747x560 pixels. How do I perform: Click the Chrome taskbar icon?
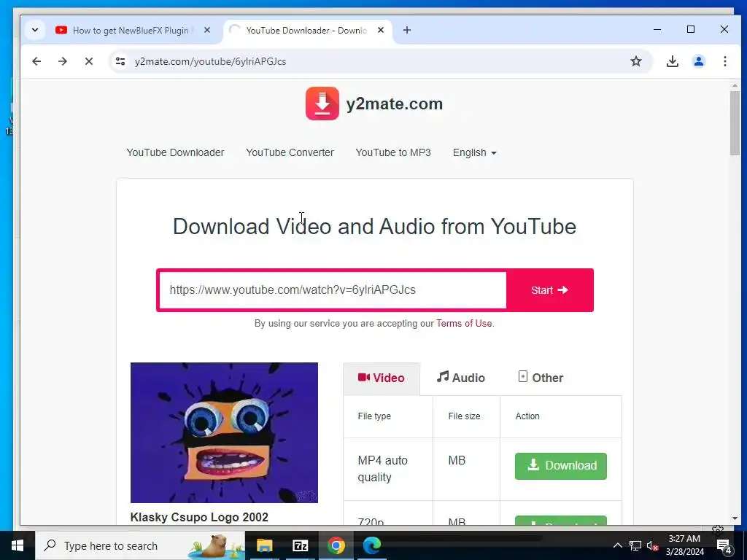click(336, 545)
